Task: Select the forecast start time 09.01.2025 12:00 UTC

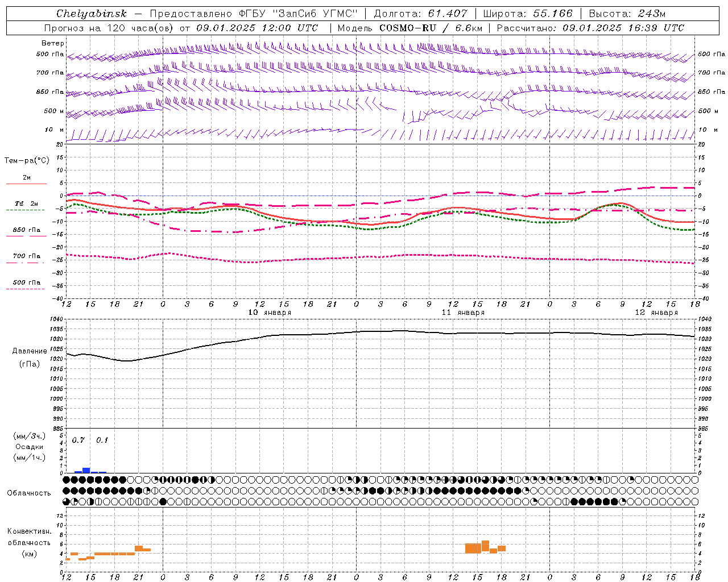Action: (x=257, y=28)
